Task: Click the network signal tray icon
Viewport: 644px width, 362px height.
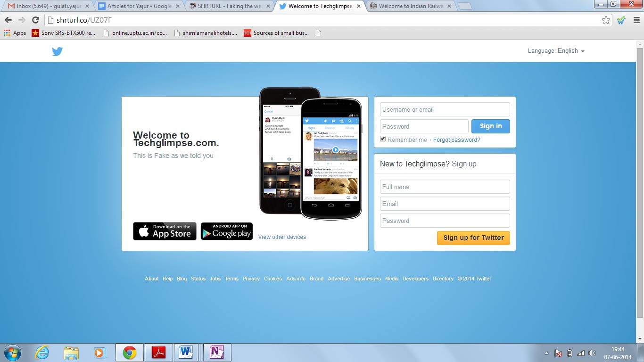Action: point(581,353)
